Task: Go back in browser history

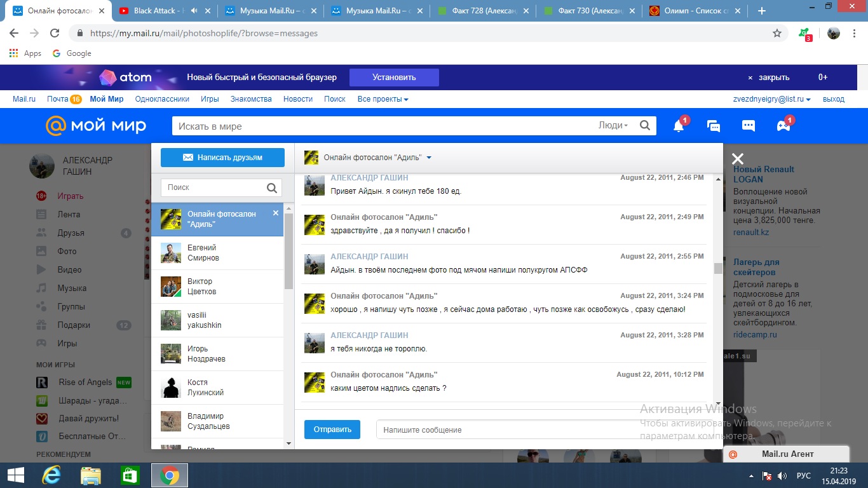Action: pyautogui.click(x=14, y=33)
